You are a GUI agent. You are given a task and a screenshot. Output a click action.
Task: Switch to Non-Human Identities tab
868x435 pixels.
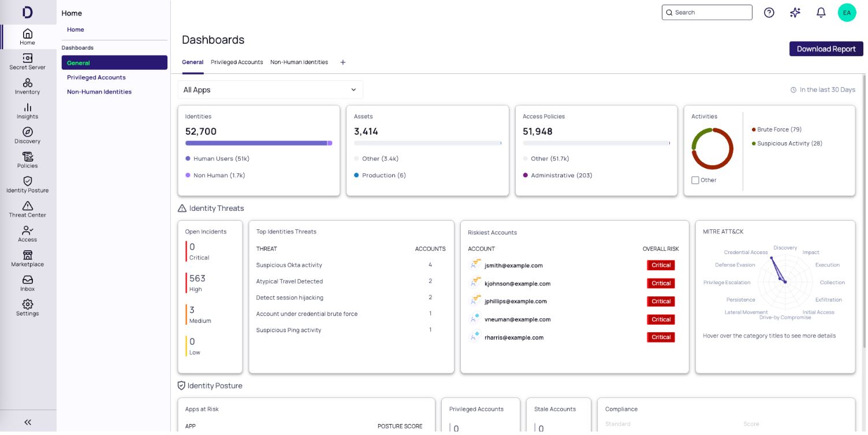coord(299,62)
